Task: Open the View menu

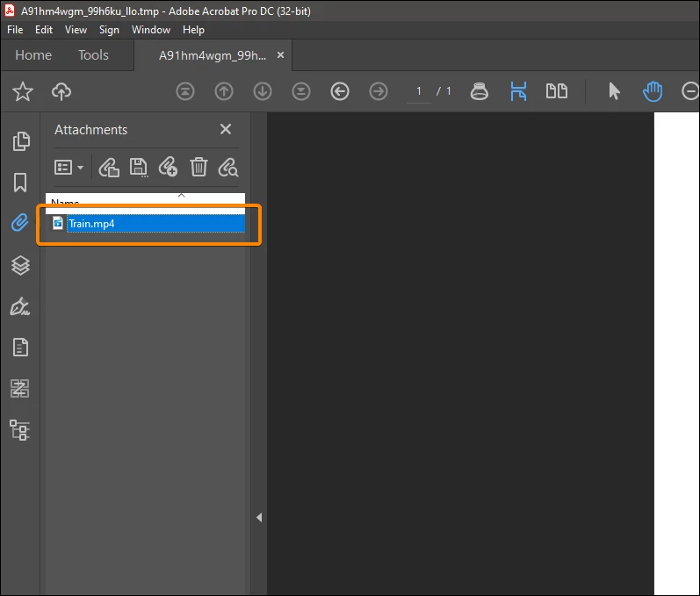Action: (76, 30)
